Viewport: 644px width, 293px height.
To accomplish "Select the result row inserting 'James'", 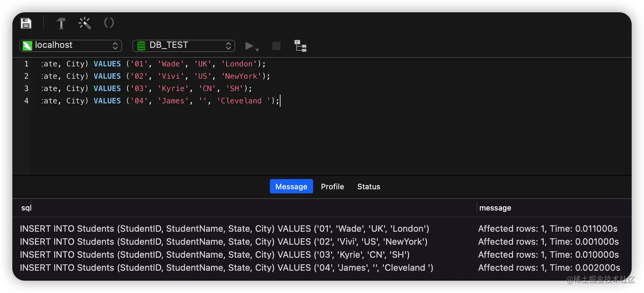I will pos(322,267).
